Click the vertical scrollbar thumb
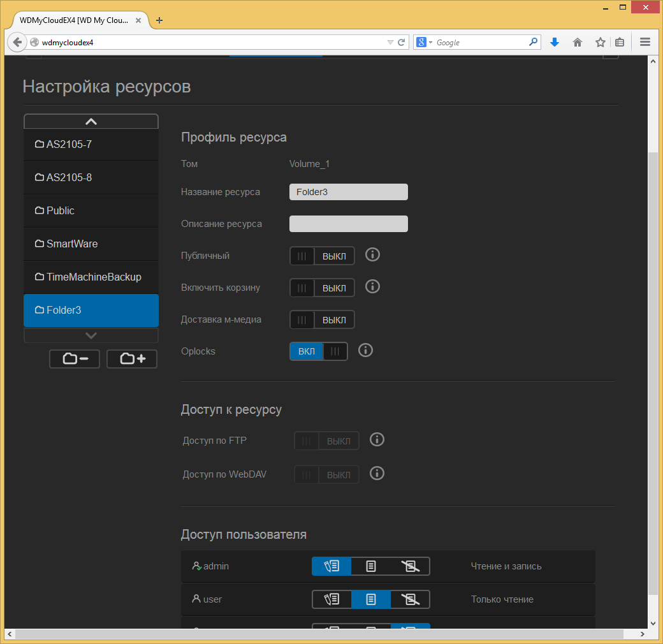This screenshot has width=663, height=644. (x=653, y=374)
